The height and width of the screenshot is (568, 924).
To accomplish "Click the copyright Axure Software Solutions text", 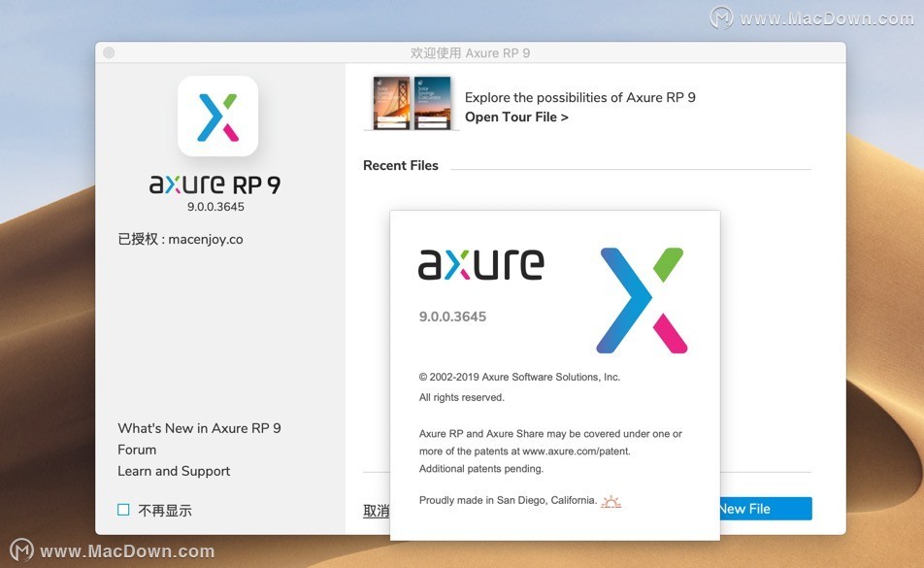I will pyautogui.click(x=520, y=377).
